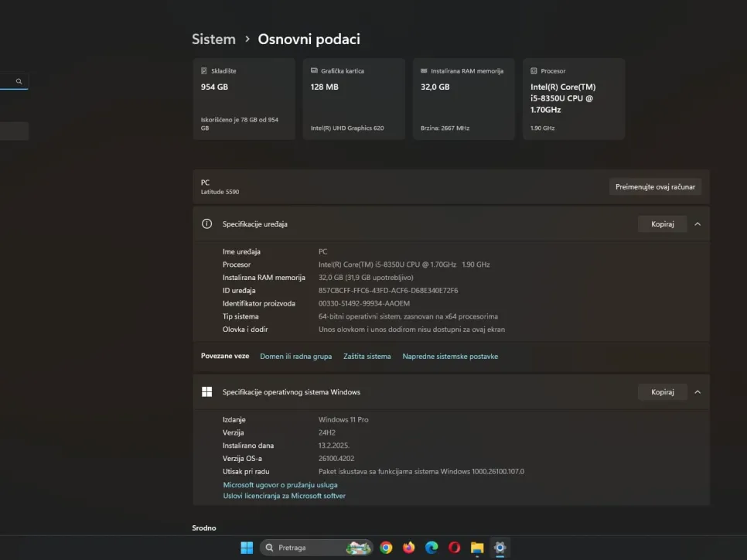Open the Instalirana RAM memorija 32,0 GB card

(463, 99)
